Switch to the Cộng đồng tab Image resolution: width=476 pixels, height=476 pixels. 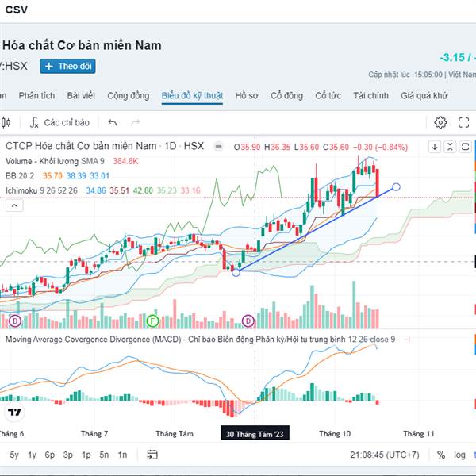coord(129,96)
